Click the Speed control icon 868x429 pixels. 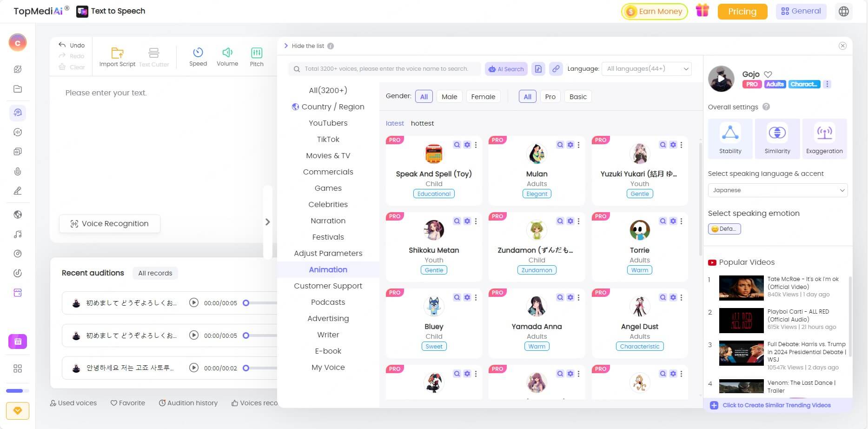pos(198,53)
